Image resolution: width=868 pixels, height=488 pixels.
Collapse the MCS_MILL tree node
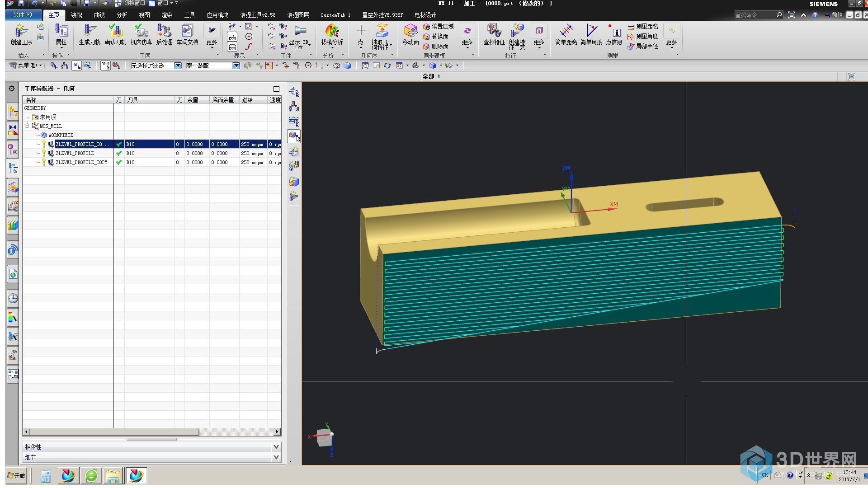click(x=27, y=126)
